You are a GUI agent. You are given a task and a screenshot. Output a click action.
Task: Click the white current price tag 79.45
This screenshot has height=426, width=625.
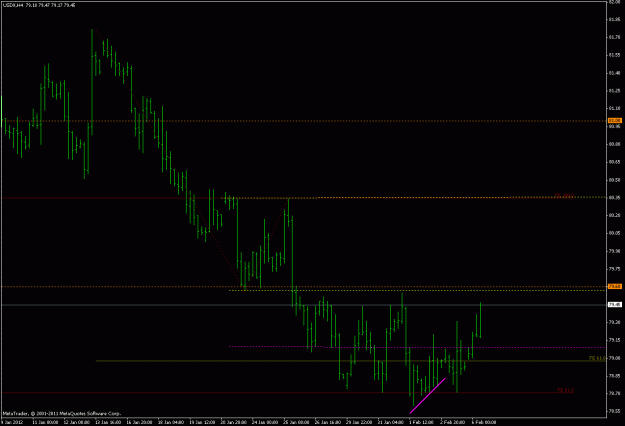(614, 305)
